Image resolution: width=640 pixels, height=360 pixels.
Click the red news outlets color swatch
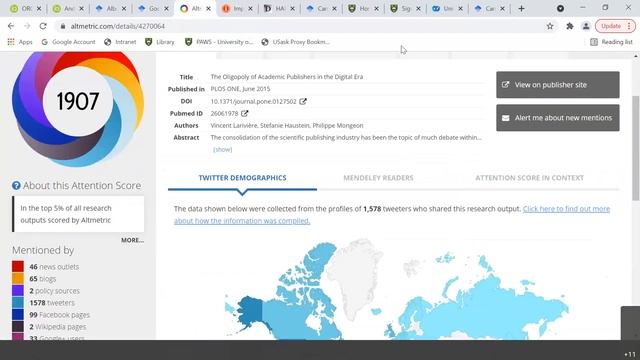[x=18, y=267]
